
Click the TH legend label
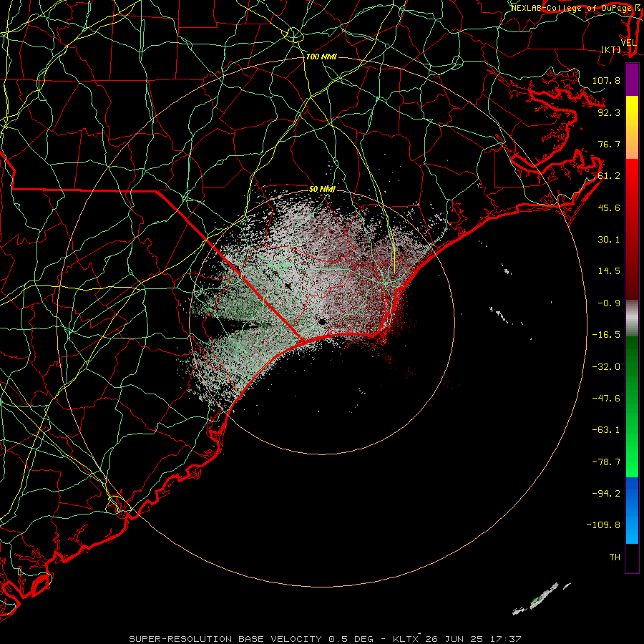[x=615, y=557]
